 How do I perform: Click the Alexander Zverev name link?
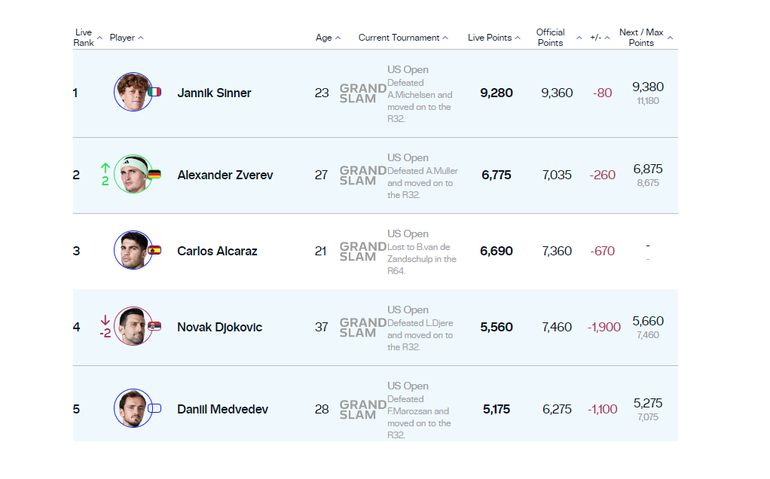point(225,175)
